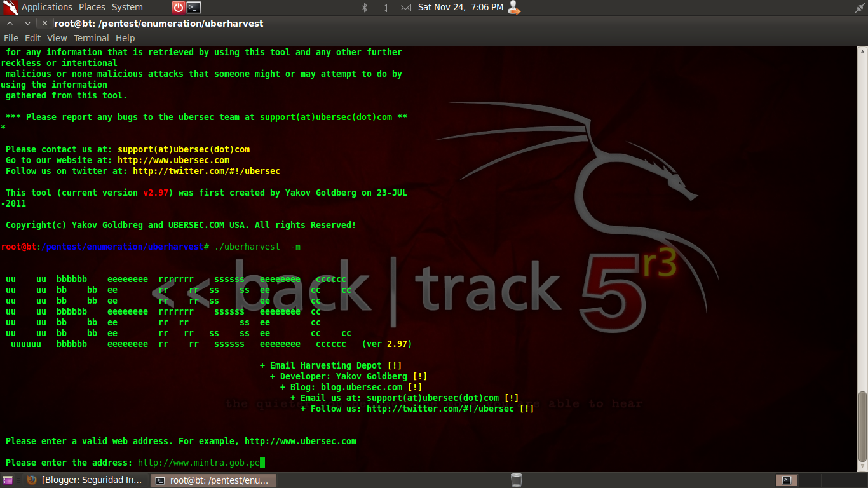868x488 pixels.
Task: Launch terminal from top panel icon
Action: pyautogui.click(x=194, y=8)
